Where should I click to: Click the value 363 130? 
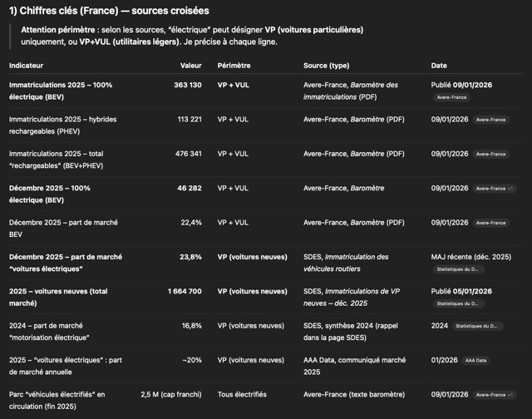point(187,85)
